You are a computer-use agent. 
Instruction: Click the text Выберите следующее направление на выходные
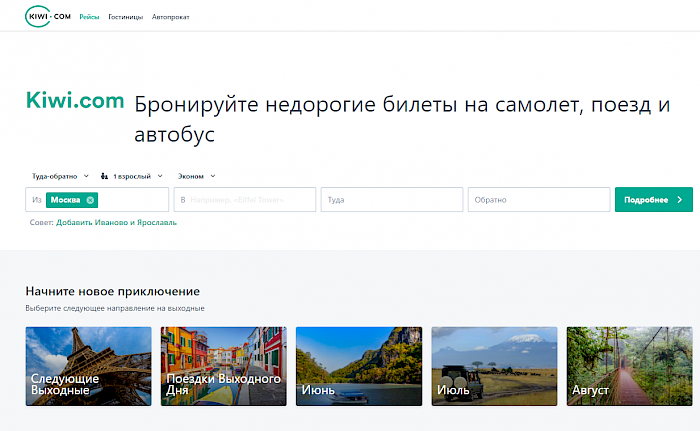click(x=115, y=308)
